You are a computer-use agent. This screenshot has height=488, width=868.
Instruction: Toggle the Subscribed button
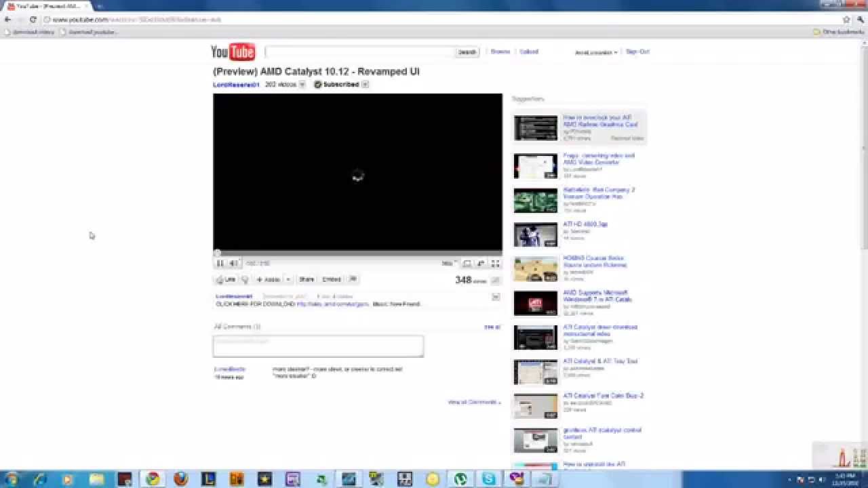(336, 85)
